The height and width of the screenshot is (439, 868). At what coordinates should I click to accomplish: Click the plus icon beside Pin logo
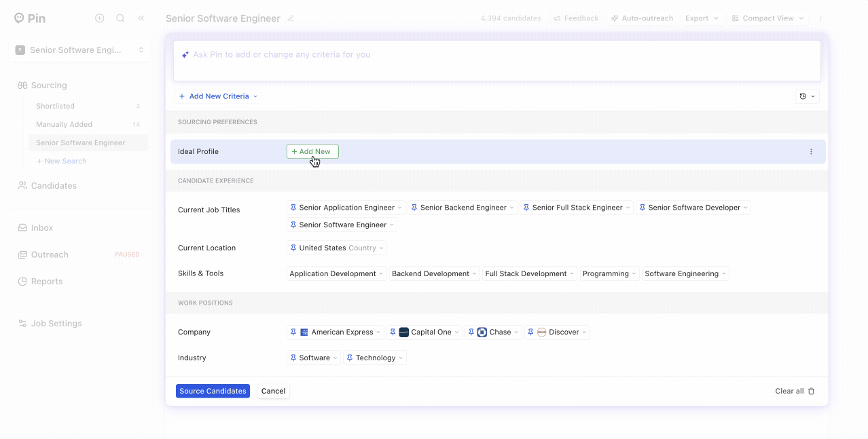click(x=100, y=18)
